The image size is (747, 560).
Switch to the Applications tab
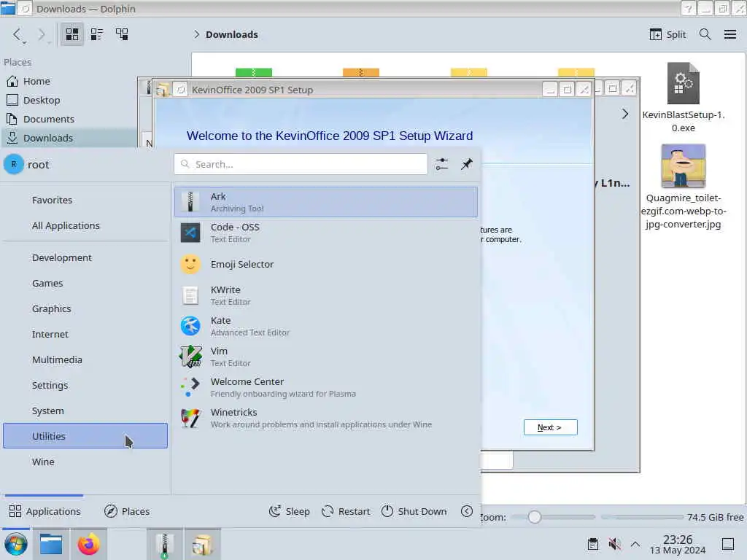pos(44,511)
